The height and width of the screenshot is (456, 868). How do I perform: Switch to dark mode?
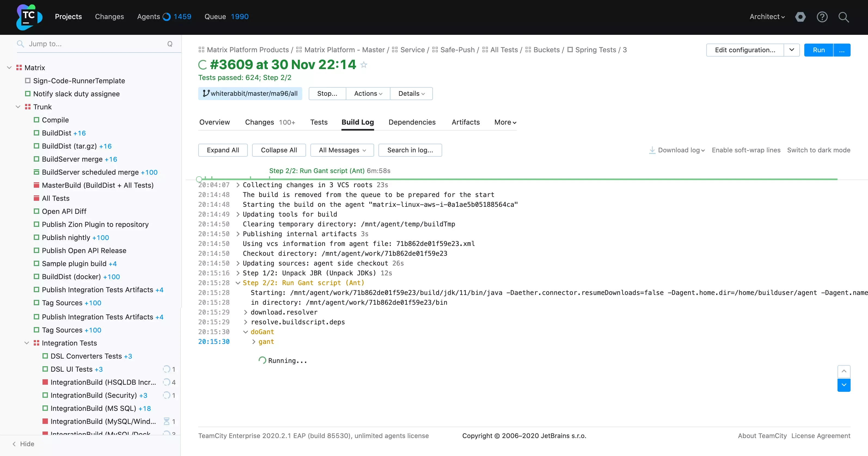[818, 150]
